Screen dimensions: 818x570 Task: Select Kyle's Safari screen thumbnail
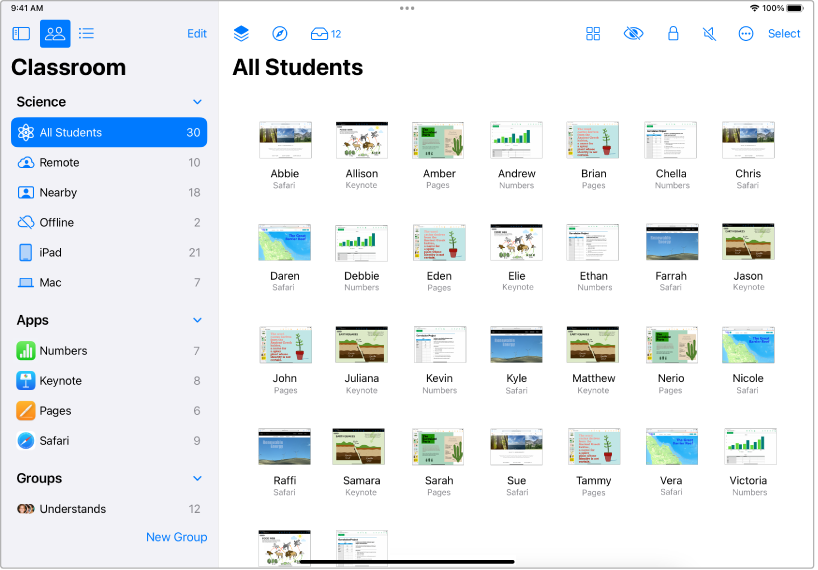(516, 345)
